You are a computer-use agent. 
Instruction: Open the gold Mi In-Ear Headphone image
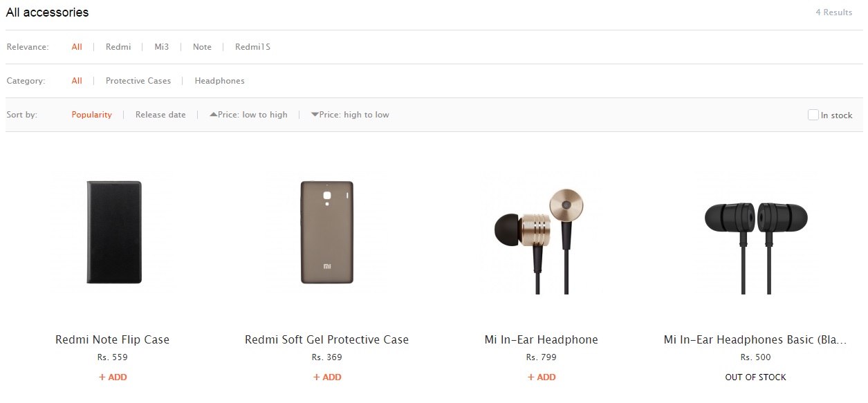click(540, 238)
